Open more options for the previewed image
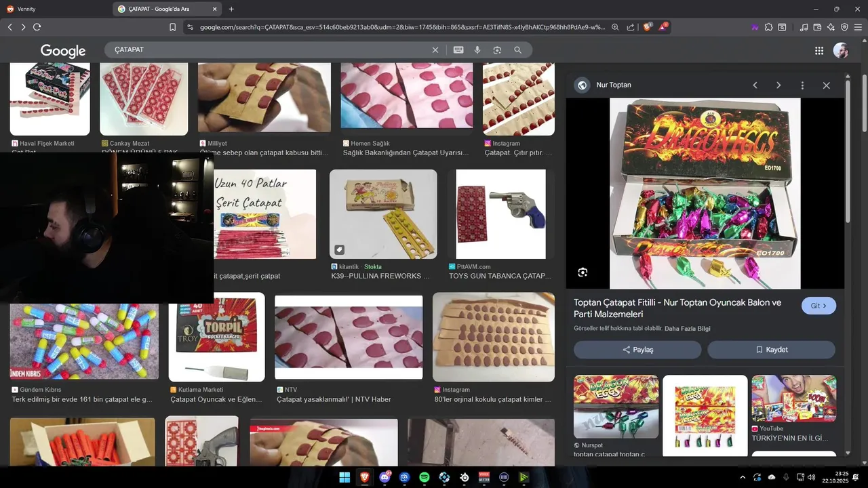The height and width of the screenshot is (488, 868). (x=802, y=85)
